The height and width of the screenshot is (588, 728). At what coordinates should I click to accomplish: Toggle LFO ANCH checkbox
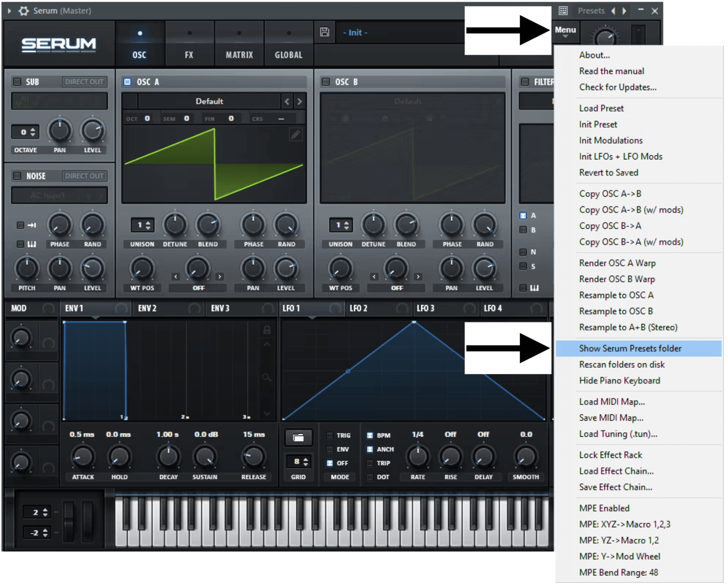point(370,449)
